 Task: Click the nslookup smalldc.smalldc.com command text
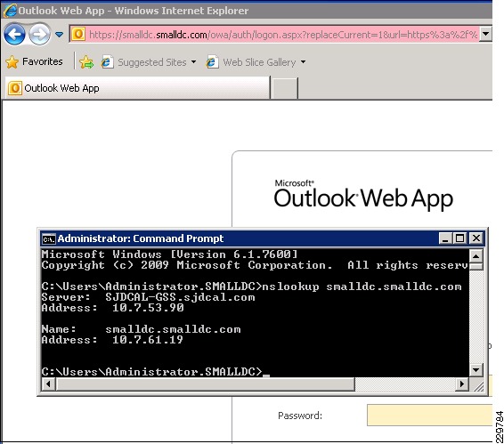tap(362, 287)
